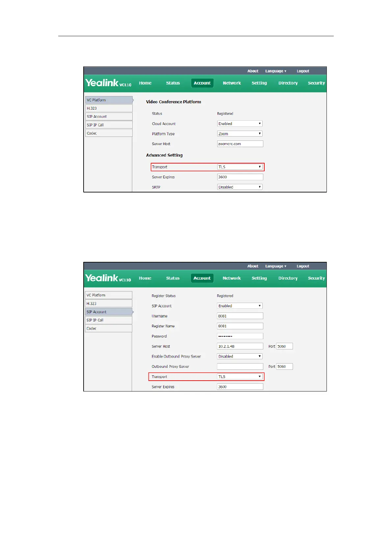Click Account tab in bottom screenshot
Screen dimensions: 392x554
click(x=202, y=278)
